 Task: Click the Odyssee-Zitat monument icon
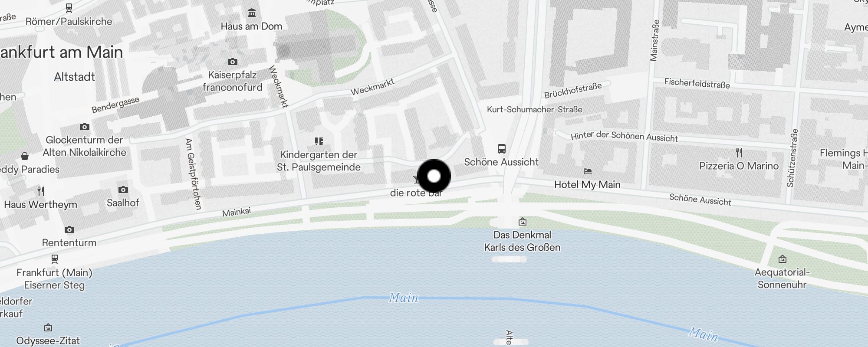pos(48,327)
